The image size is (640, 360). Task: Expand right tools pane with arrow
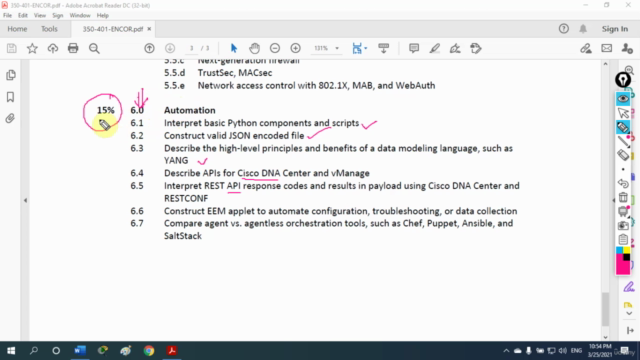click(x=630, y=330)
